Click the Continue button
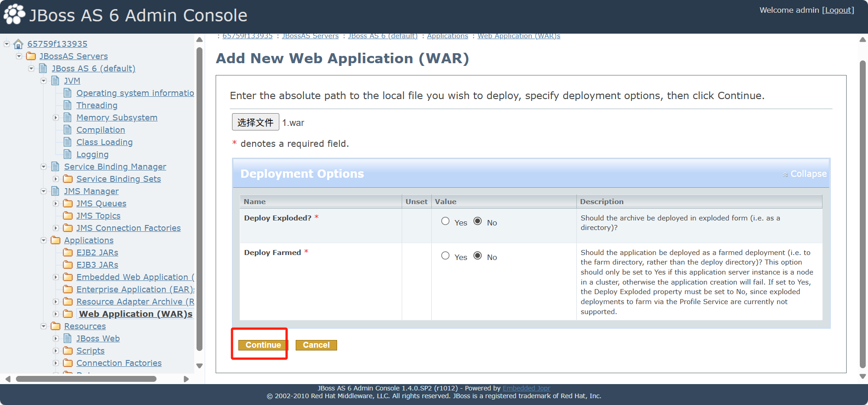This screenshot has height=405, width=868. 263,345
